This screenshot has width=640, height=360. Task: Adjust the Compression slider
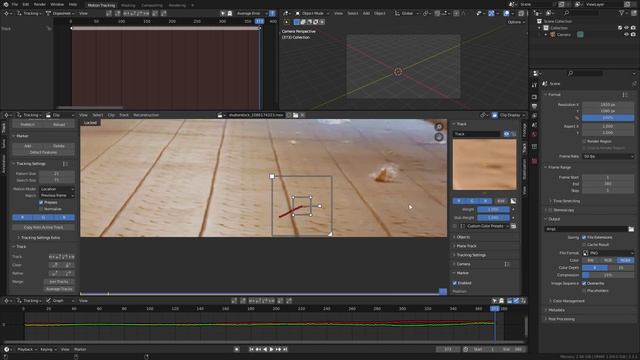(x=608, y=275)
